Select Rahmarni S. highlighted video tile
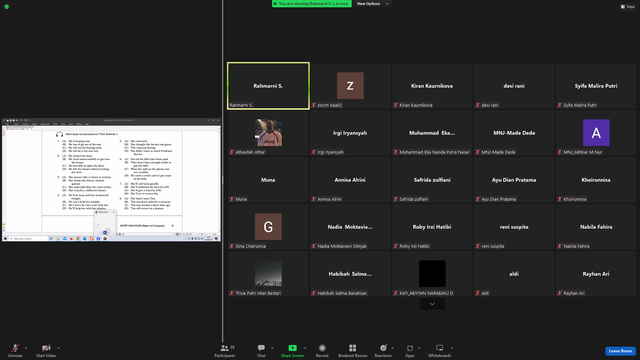 (268, 86)
